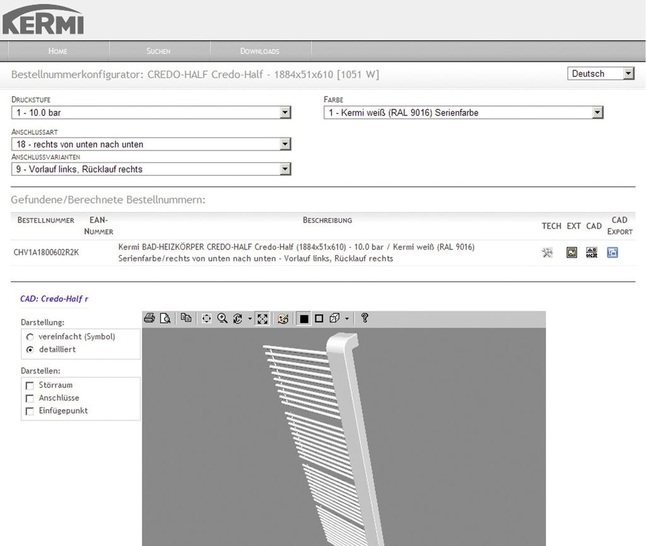Open TECH data icon for CHV1A1800602R2K
The image size is (646, 546).
(x=547, y=252)
